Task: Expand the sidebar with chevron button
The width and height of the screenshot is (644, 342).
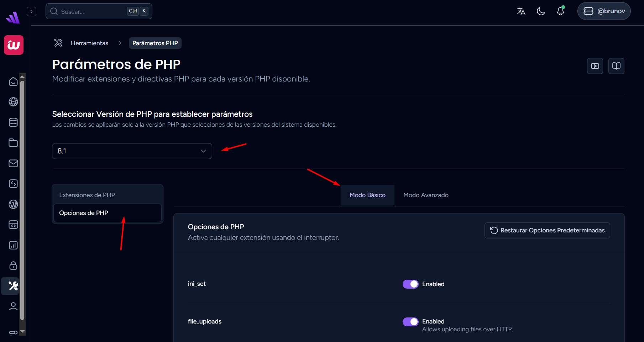Action: (32, 11)
